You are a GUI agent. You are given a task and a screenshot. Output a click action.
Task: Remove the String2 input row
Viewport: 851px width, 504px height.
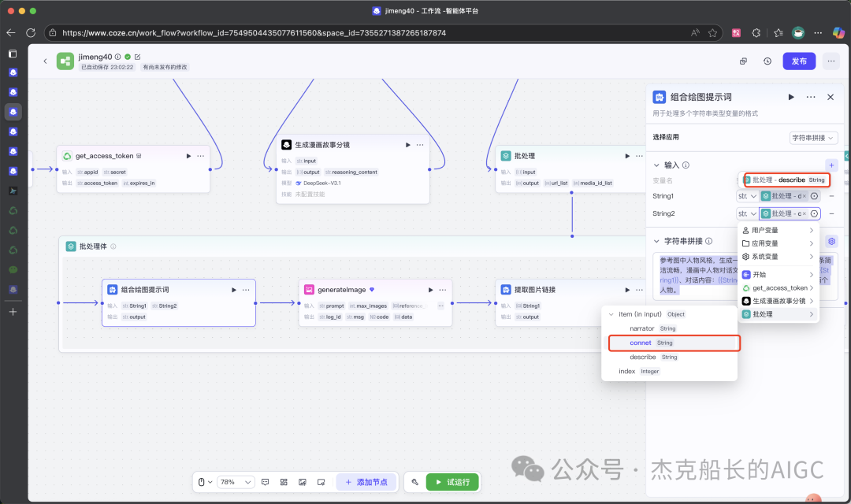[x=831, y=213]
